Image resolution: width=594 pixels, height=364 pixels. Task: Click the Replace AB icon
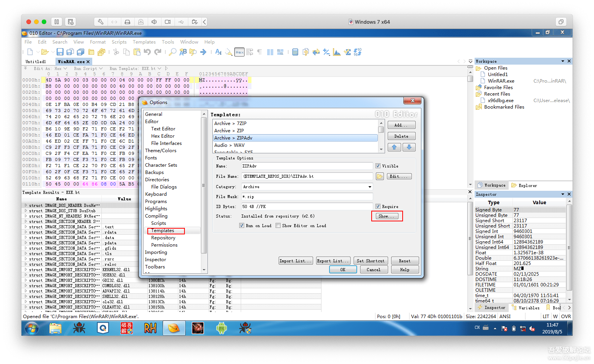(x=183, y=52)
